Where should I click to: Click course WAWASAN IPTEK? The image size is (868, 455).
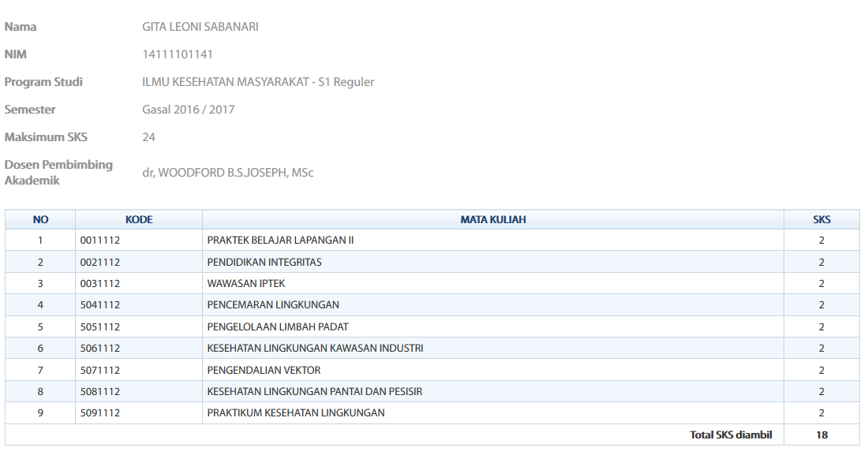[245, 283]
